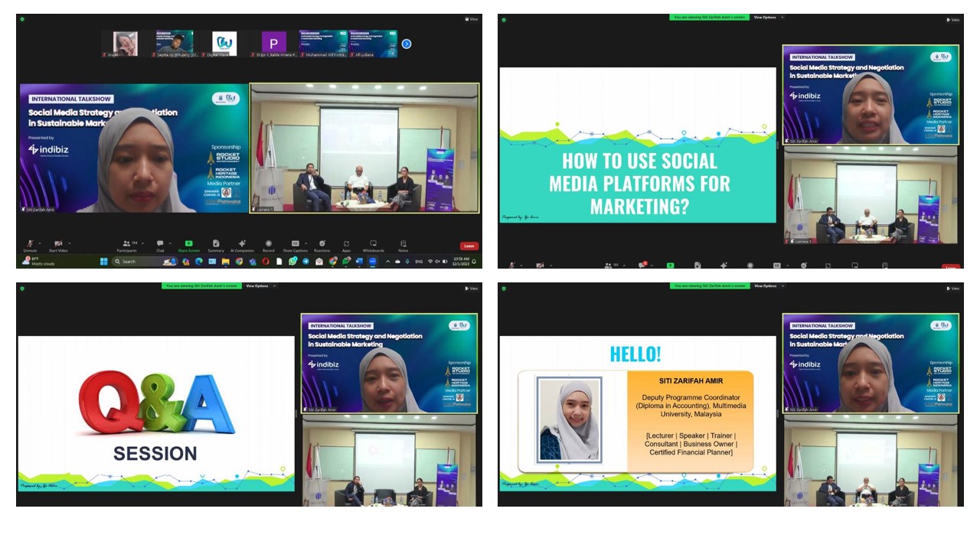The height and width of the screenshot is (551, 980).
Task: Select speaker video beside the HELLO slide
Action: [x=871, y=364]
